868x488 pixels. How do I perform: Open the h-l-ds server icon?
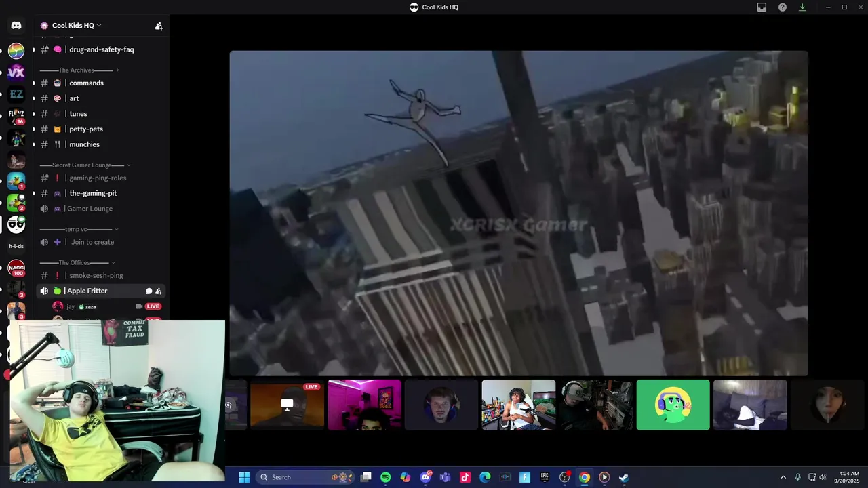(x=16, y=246)
